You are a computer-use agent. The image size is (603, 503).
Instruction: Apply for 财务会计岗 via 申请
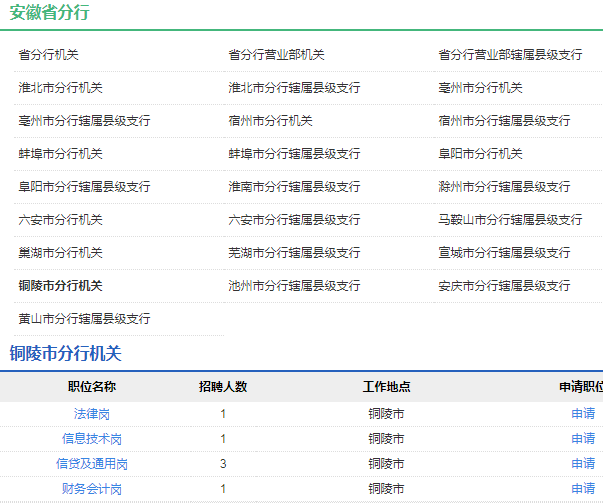pos(583,489)
